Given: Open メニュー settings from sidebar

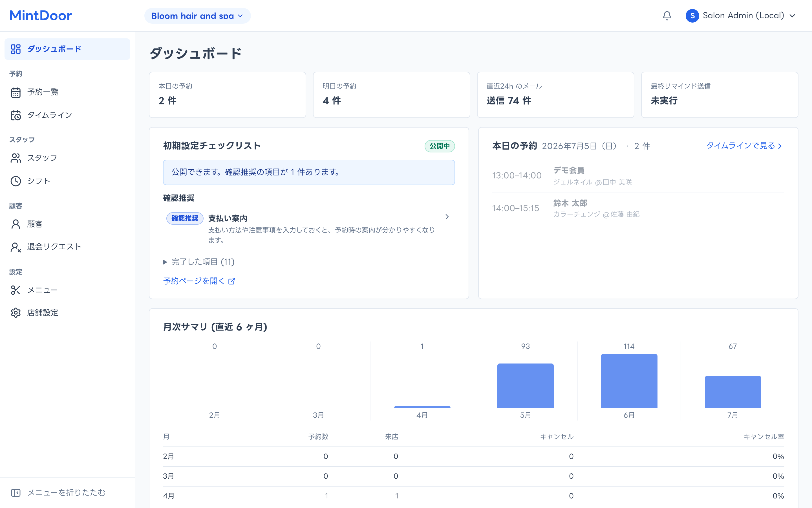Looking at the screenshot, I should (67, 290).
